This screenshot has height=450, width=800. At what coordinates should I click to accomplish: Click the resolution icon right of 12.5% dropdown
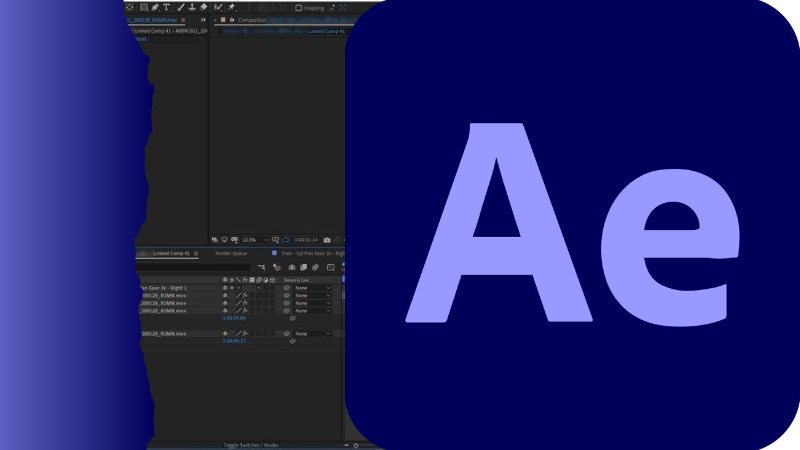pyautogui.click(x=276, y=240)
